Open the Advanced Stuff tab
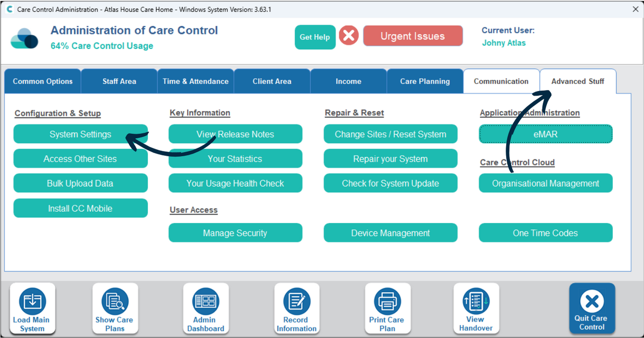The width and height of the screenshot is (644, 338). 578,81
